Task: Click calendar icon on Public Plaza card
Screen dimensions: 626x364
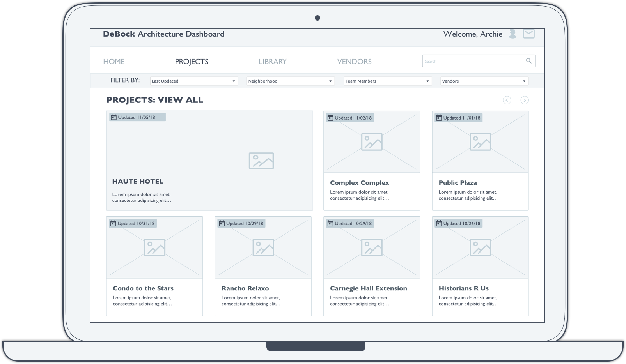Action: 439,118
